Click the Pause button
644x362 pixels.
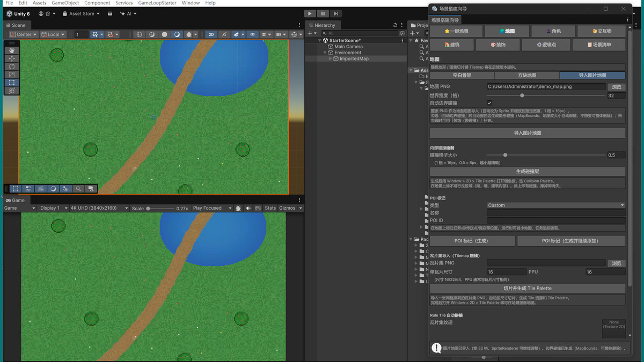click(323, 13)
